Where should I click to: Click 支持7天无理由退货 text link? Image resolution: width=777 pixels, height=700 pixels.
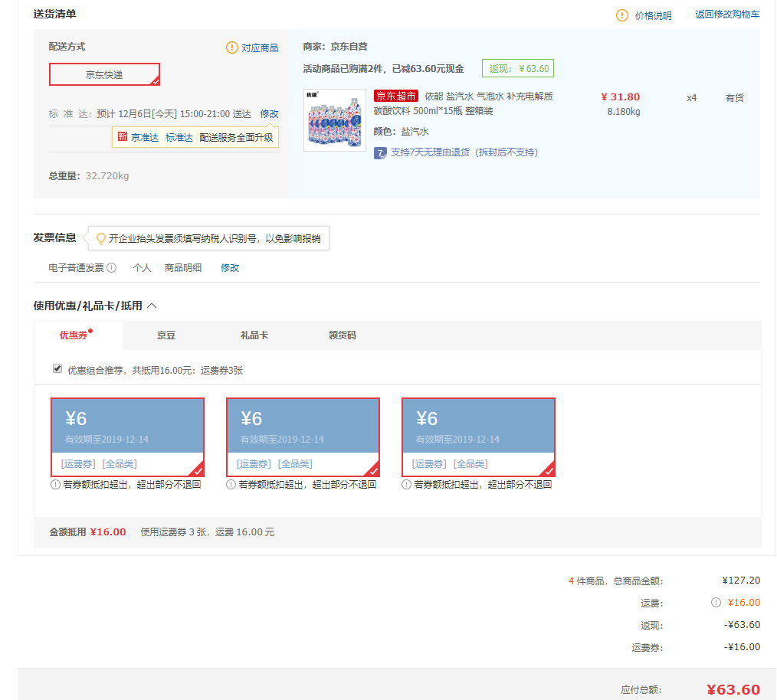click(464, 152)
